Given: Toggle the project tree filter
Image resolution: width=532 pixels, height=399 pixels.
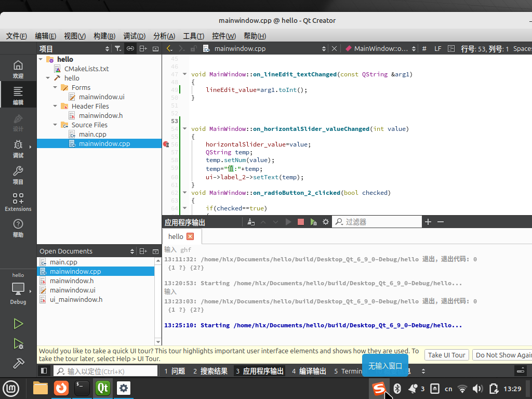Looking at the screenshot, I should 118,48.
